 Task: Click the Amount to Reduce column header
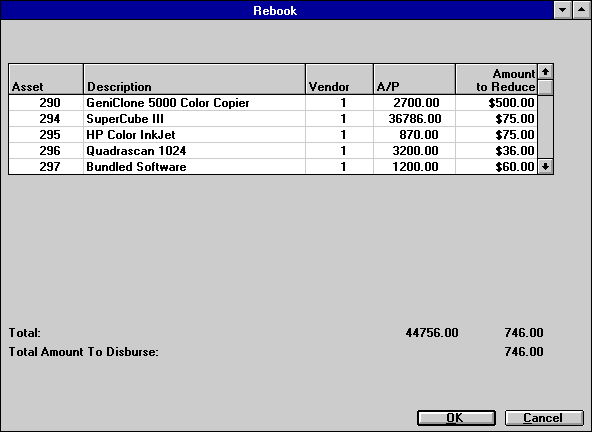pos(496,79)
